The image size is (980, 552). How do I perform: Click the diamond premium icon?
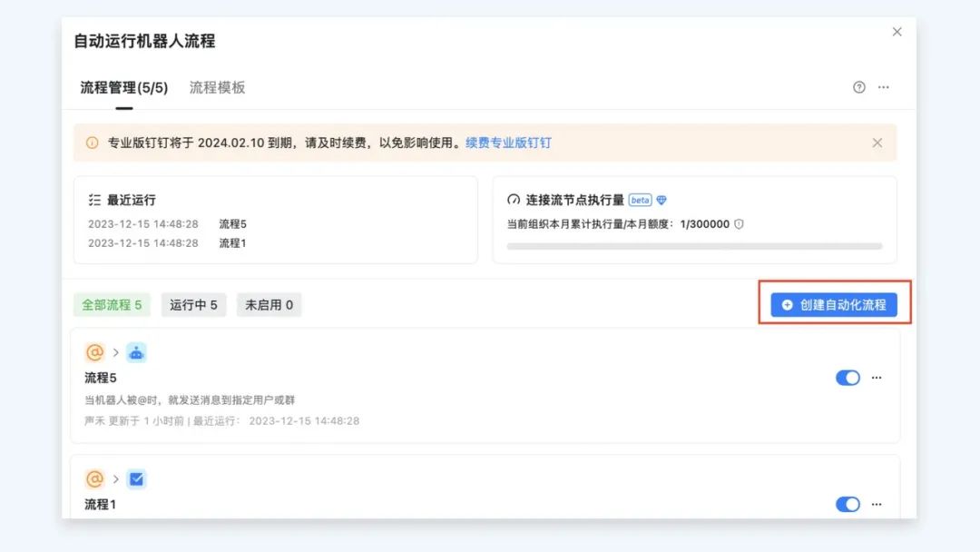pyautogui.click(x=661, y=200)
